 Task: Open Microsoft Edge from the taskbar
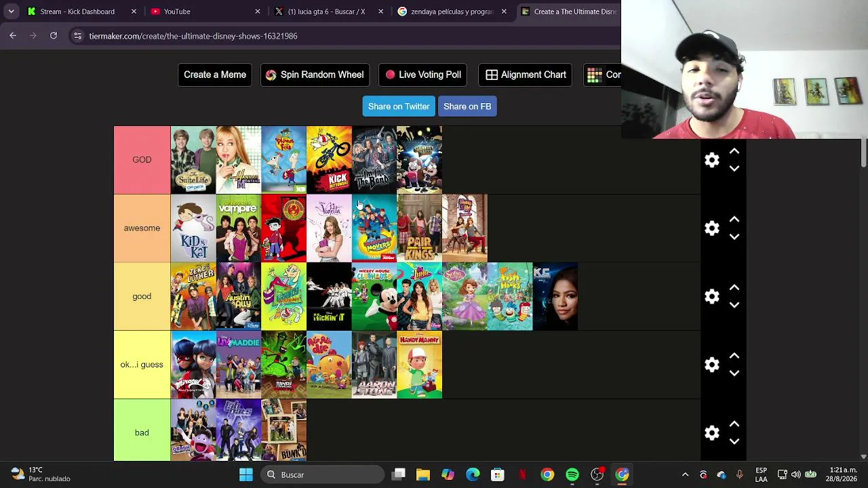click(473, 474)
